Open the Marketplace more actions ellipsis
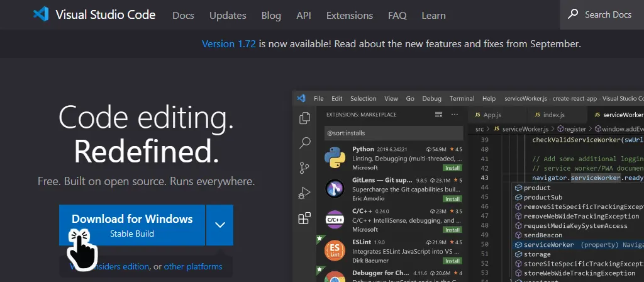Image resolution: width=644 pixels, height=282 pixels. click(454, 115)
